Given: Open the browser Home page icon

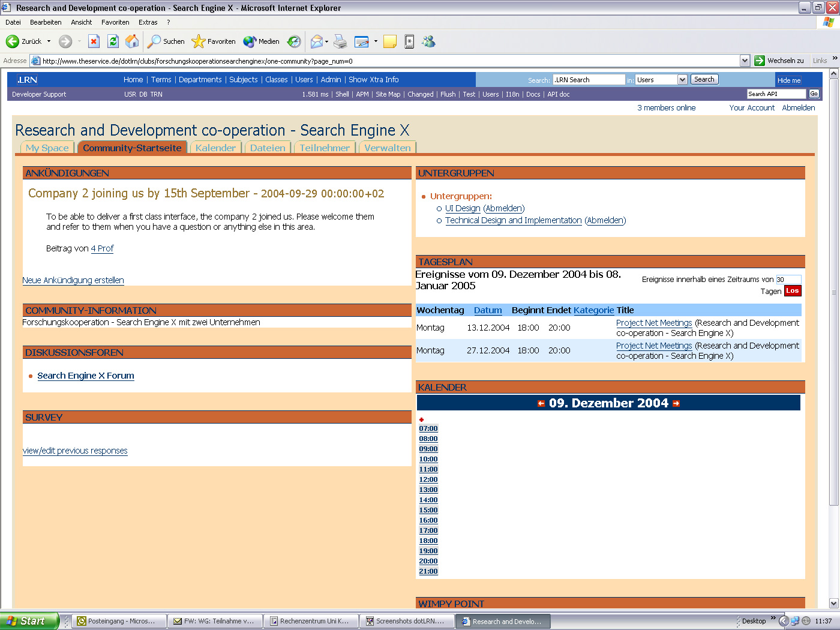Looking at the screenshot, I should 131,41.
